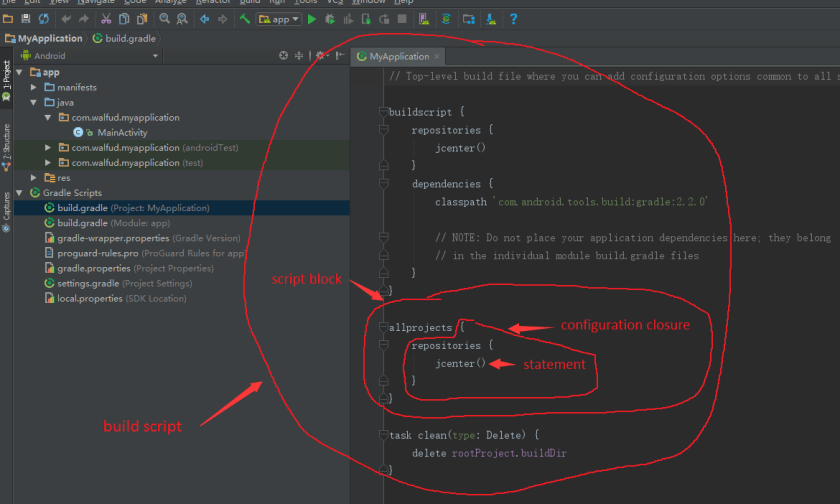Image resolution: width=840 pixels, height=504 pixels.
Task: Click the Rerun toolbar icon
Action: [384, 19]
